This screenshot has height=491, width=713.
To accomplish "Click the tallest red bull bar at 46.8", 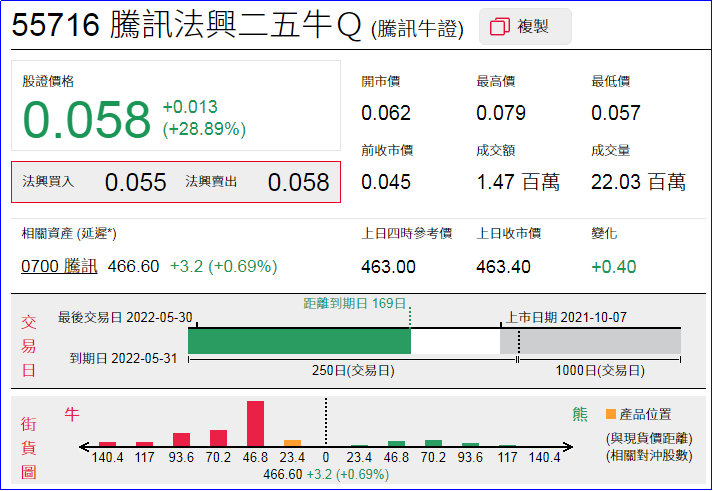I will (x=255, y=423).
